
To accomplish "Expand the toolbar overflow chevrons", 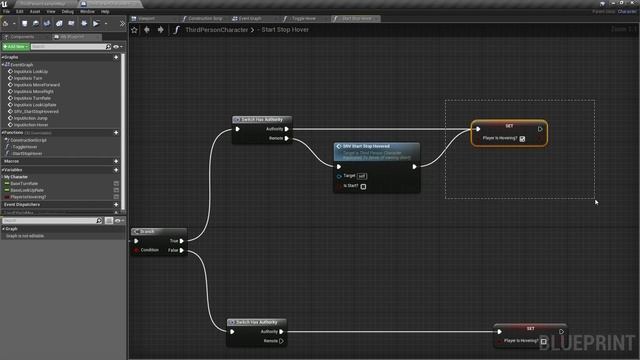I will [x=122, y=24].
